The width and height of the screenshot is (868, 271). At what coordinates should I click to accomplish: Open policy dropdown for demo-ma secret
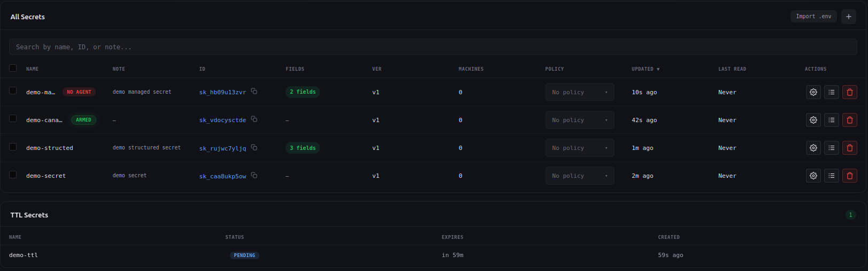coord(580,92)
